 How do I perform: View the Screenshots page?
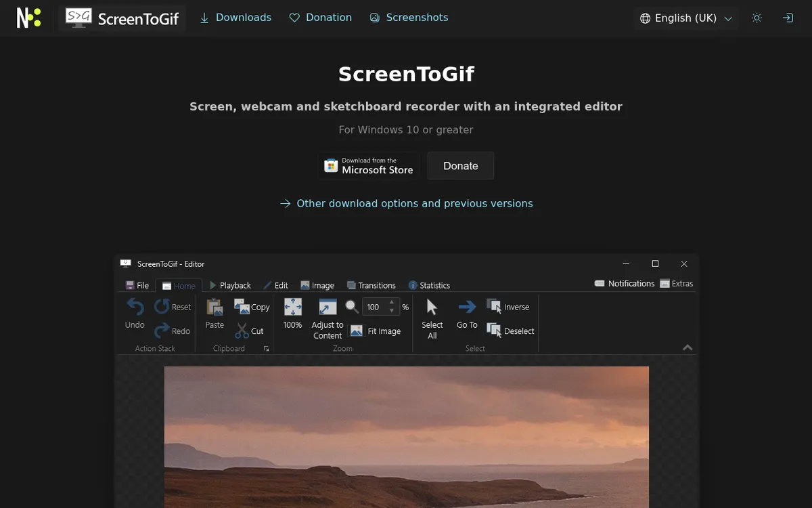click(409, 18)
